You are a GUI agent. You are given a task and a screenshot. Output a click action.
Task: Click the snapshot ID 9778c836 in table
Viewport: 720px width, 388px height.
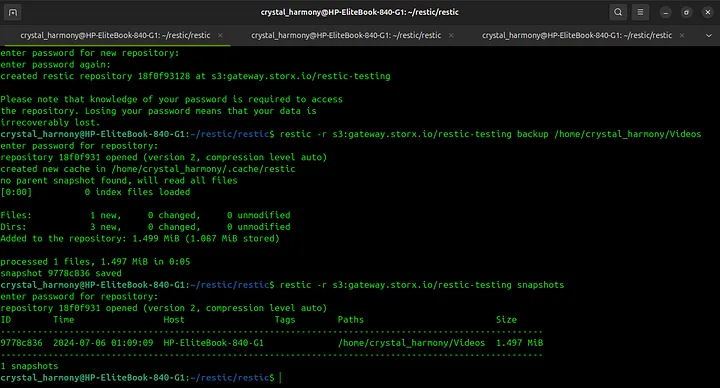point(21,343)
